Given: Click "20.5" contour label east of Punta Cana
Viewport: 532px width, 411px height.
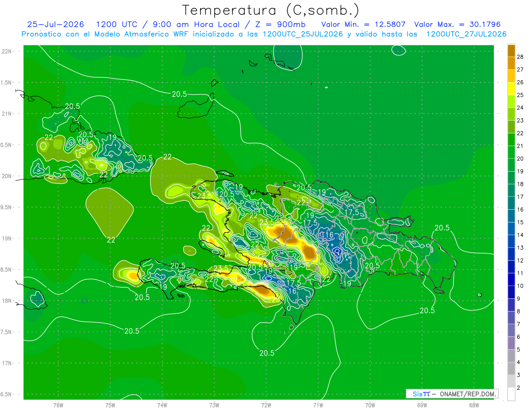Looking at the screenshot, I should [x=442, y=228].
